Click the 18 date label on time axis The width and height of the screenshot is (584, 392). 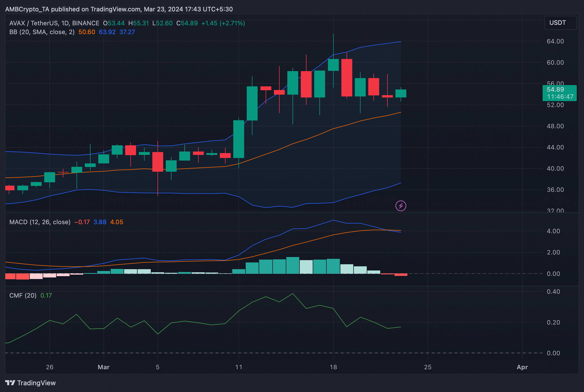click(x=333, y=367)
